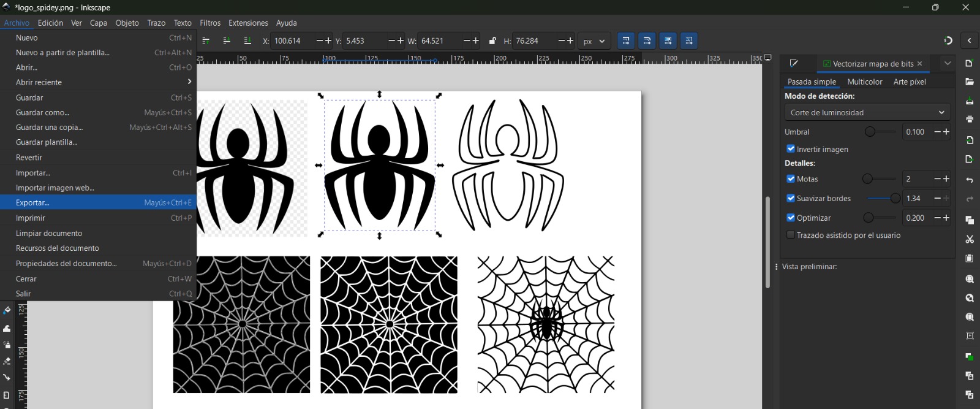Open the Corte de luminosidad dropdown
The height and width of the screenshot is (409, 980).
click(x=867, y=112)
